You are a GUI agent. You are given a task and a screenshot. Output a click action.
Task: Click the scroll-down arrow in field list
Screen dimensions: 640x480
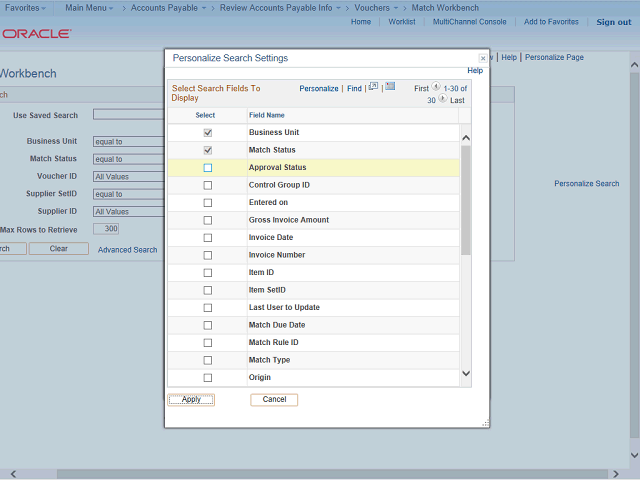click(x=465, y=373)
